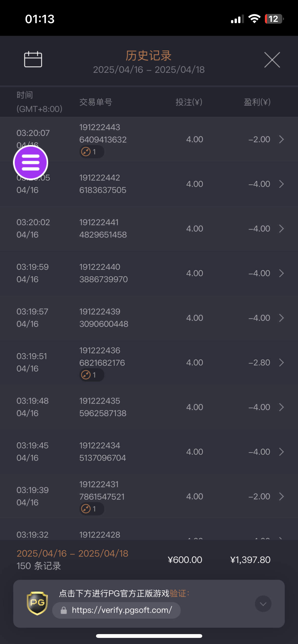Tap the PG shield logo icon
This screenshot has height=644, width=298.
(x=37, y=603)
